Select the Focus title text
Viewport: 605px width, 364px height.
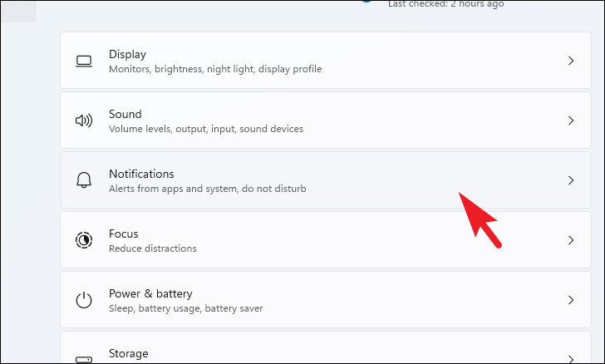pyautogui.click(x=124, y=234)
